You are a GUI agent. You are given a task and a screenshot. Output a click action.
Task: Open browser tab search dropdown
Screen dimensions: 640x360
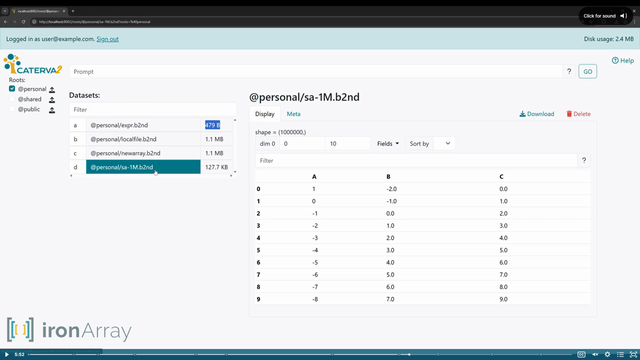point(5,11)
